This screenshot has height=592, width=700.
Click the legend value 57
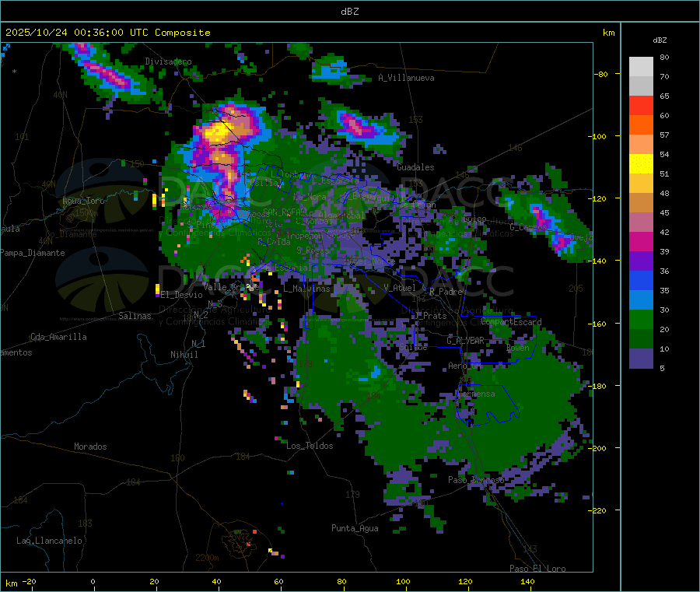[x=664, y=135]
